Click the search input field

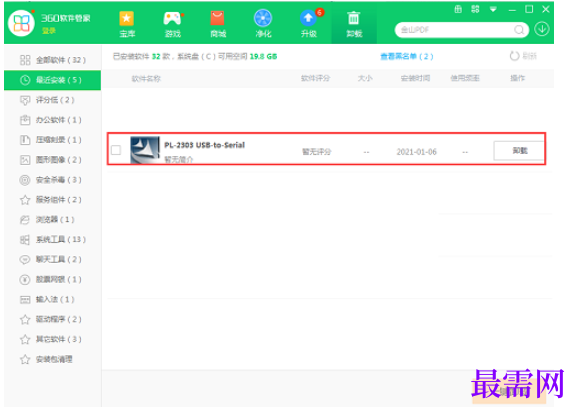(455, 30)
